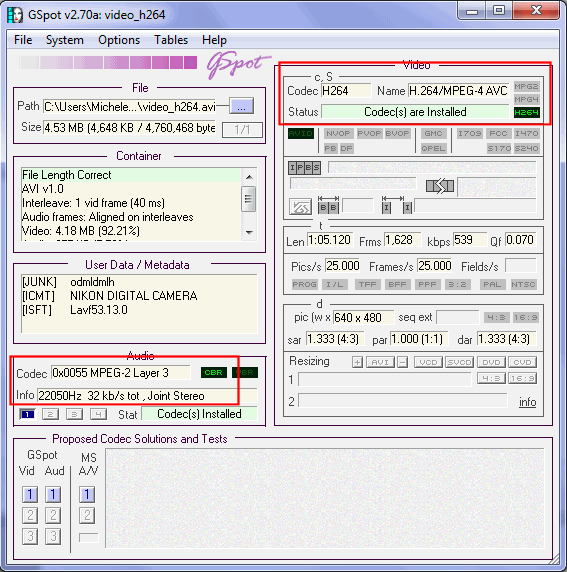The height and width of the screenshot is (572, 567).
Task: Open the Help menu
Action: [214, 40]
